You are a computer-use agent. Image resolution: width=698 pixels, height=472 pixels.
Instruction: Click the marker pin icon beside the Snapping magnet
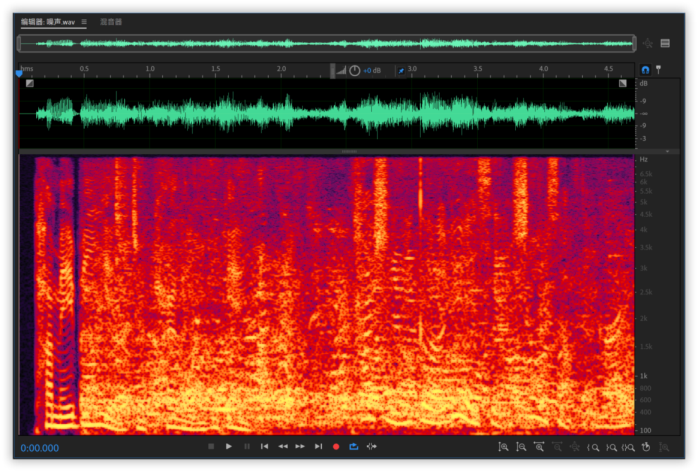(658, 69)
